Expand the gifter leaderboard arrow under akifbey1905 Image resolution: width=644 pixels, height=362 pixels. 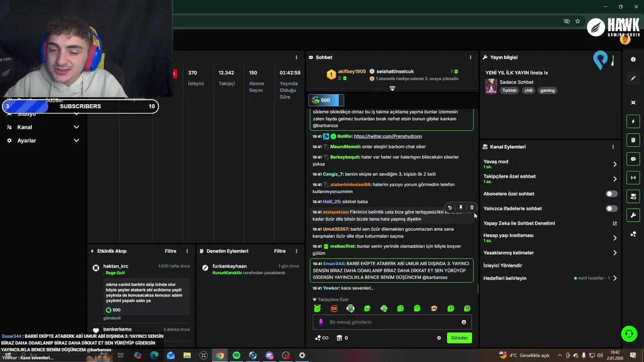tap(392, 88)
